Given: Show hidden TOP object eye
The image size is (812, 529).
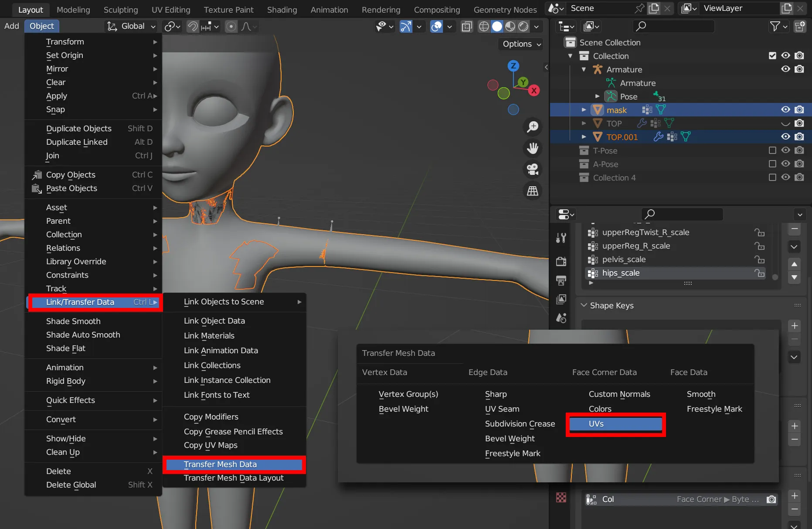Looking at the screenshot, I should [x=785, y=123].
